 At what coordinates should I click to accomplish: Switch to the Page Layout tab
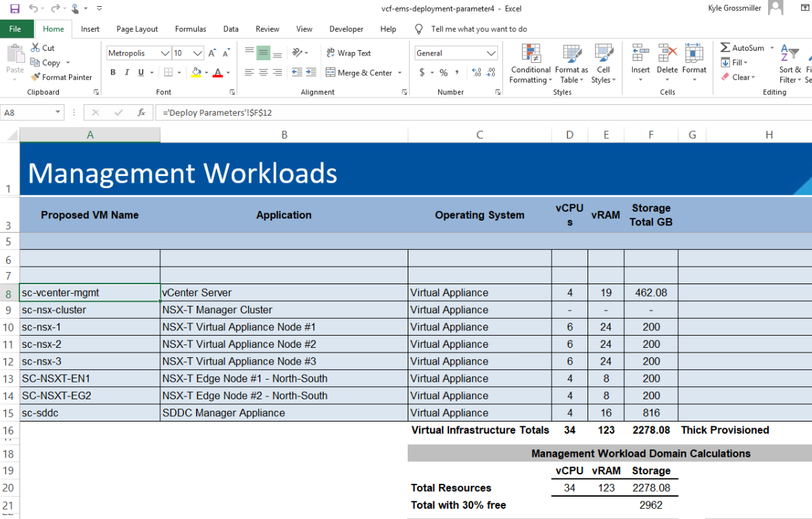coord(137,29)
